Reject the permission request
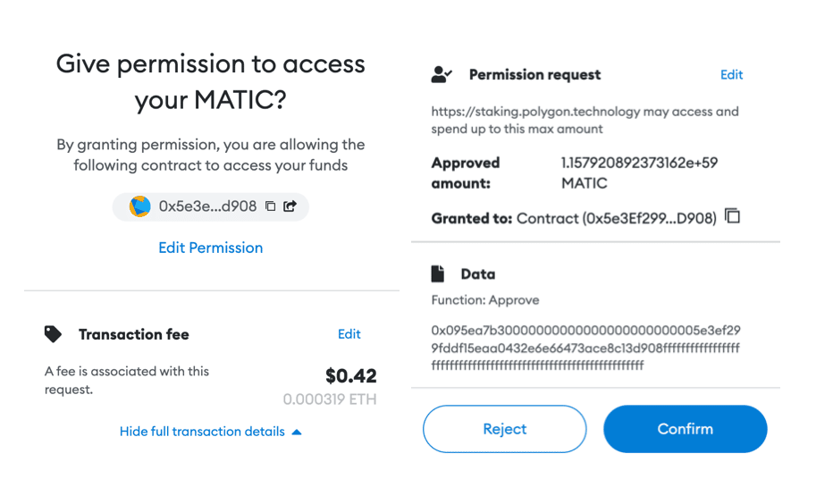 tap(505, 429)
